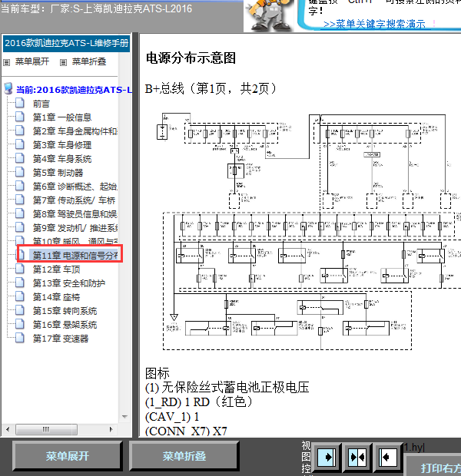
Task: Click the page icon beside 第12章 车顶
Action: 20,269
